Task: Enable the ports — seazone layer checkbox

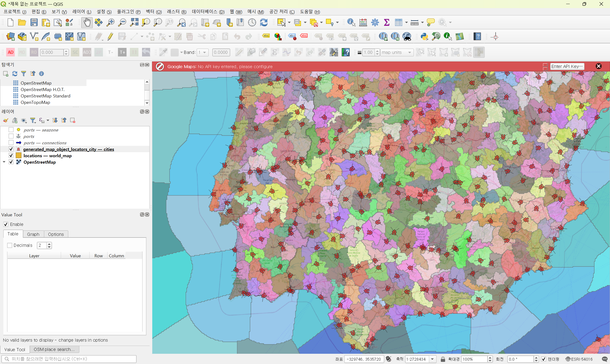Action: [11, 130]
